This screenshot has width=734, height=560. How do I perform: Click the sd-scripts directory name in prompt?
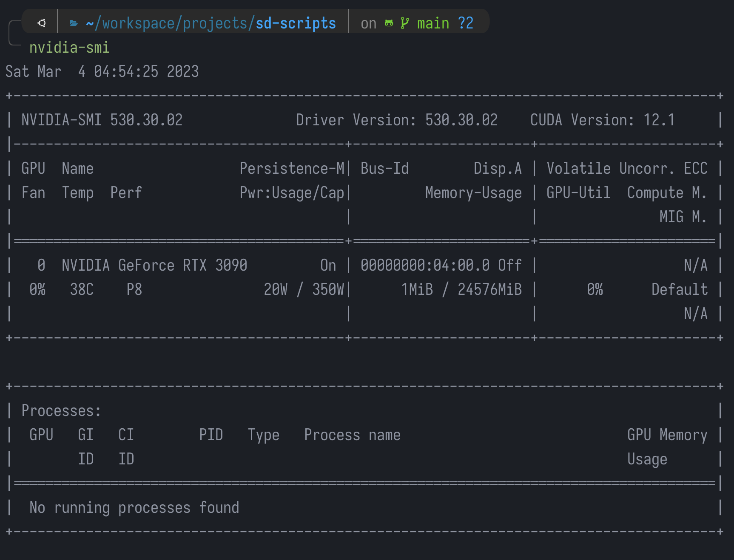296,23
